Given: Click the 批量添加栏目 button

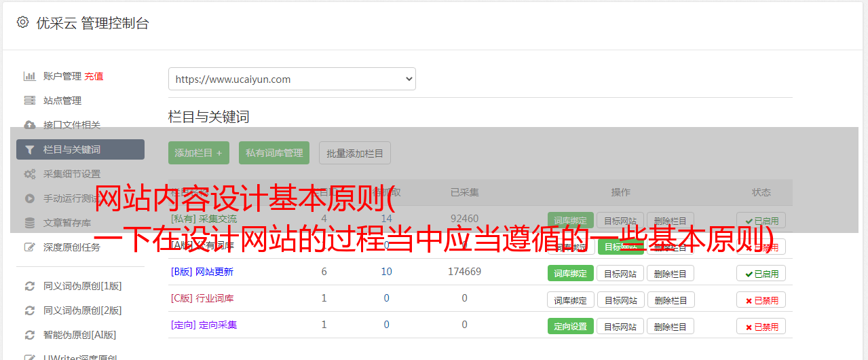Looking at the screenshot, I should pos(355,153).
